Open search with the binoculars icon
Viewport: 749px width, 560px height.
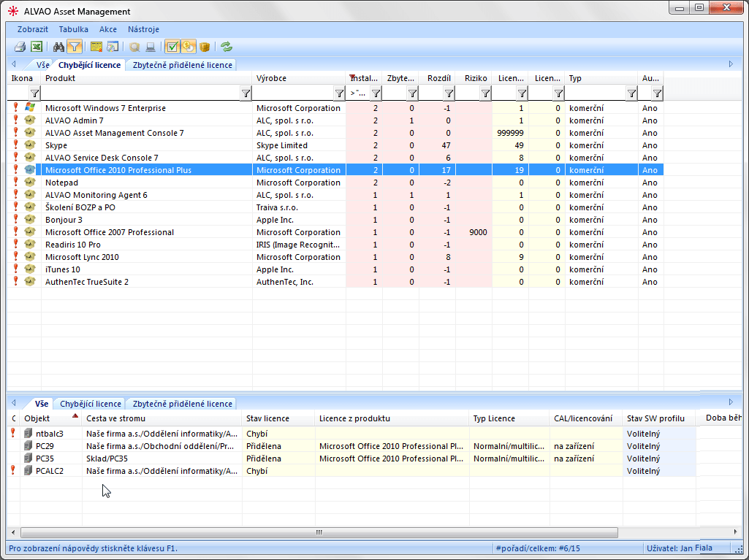click(59, 47)
